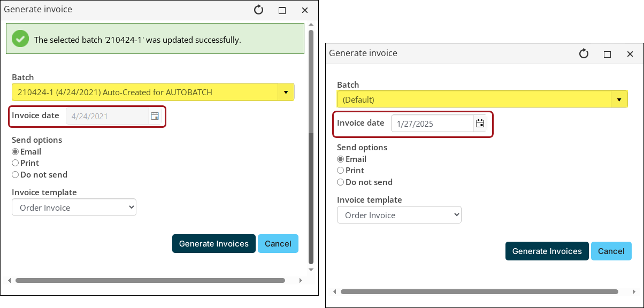Screen dimensions: 644x308
Task: Refresh the left Generate invoice window
Action: [x=259, y=10]
